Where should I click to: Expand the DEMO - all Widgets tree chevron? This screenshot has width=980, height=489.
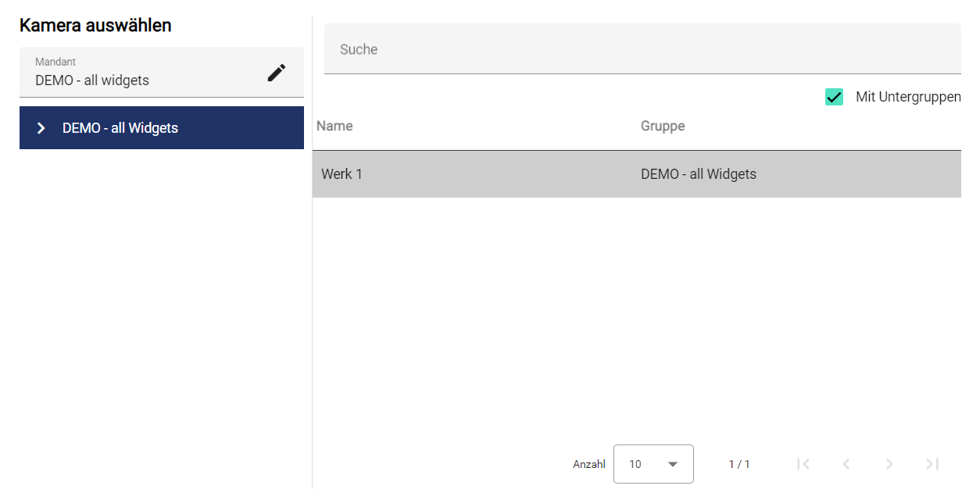41,128
